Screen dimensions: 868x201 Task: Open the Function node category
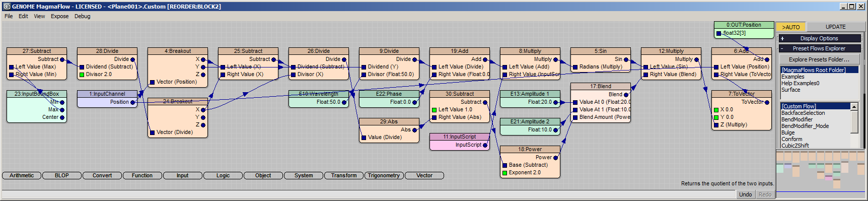click(x=142, y=175)
